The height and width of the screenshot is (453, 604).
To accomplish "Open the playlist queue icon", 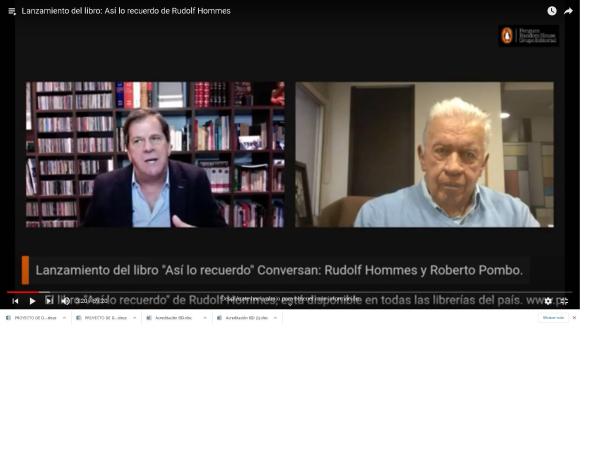I will click(x=12, y=12).
